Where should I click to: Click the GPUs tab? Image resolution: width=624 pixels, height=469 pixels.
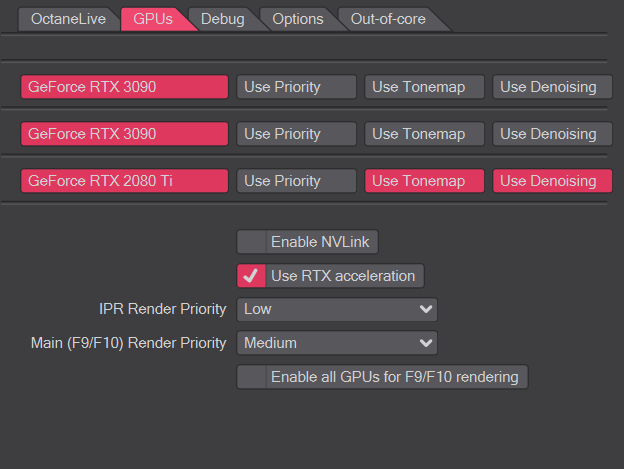click(153, 19)
